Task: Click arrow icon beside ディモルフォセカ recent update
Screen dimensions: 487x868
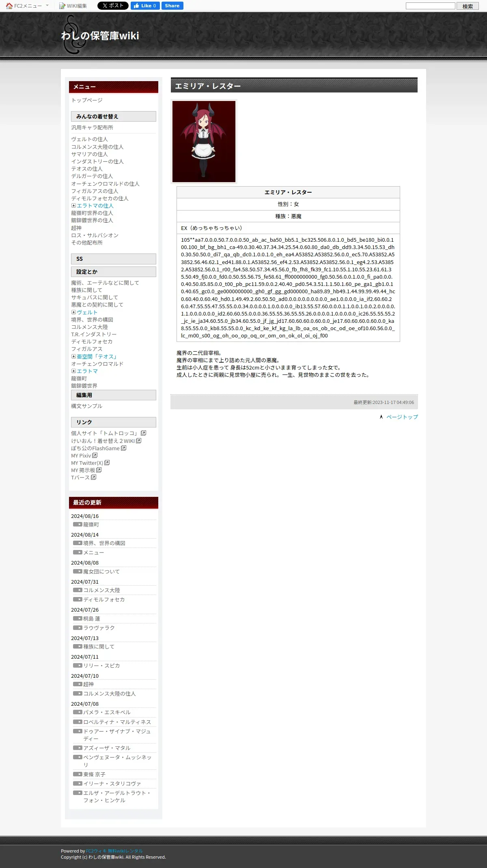Action: 78,599
